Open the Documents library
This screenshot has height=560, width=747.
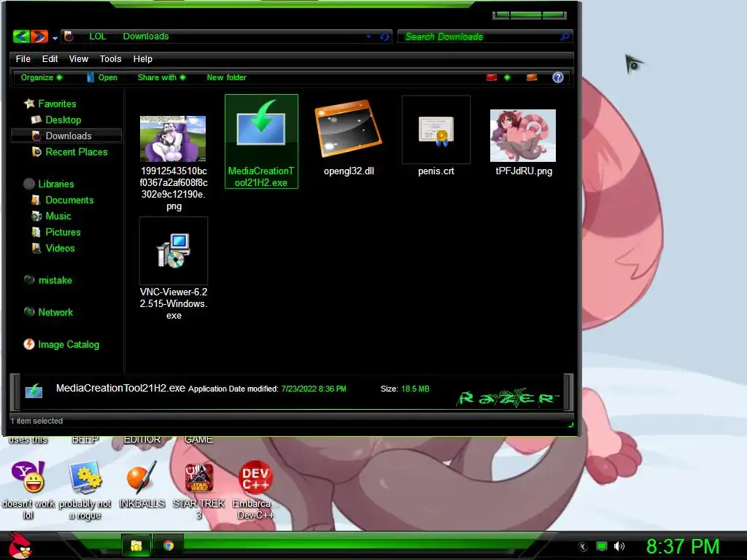point(69,201)
